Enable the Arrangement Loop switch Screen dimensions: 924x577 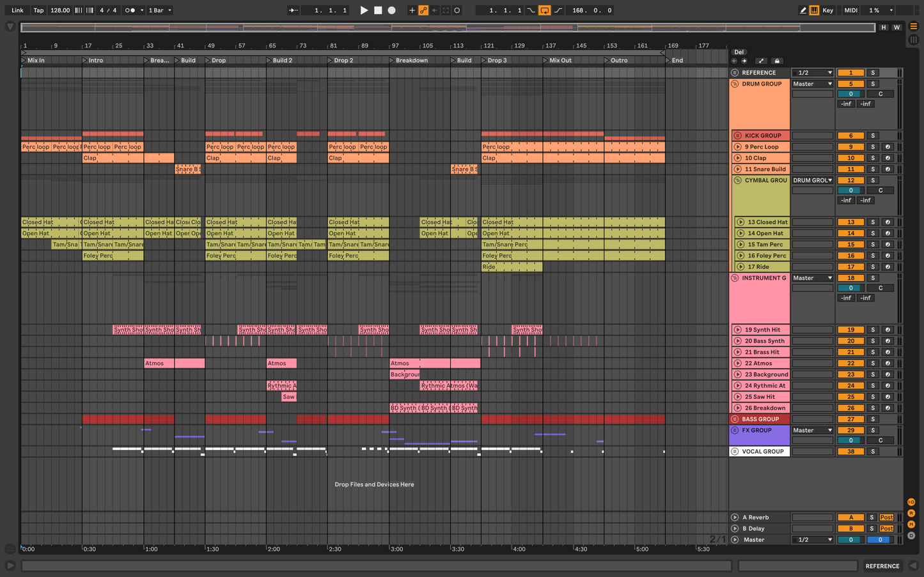[x=544, y=10]
